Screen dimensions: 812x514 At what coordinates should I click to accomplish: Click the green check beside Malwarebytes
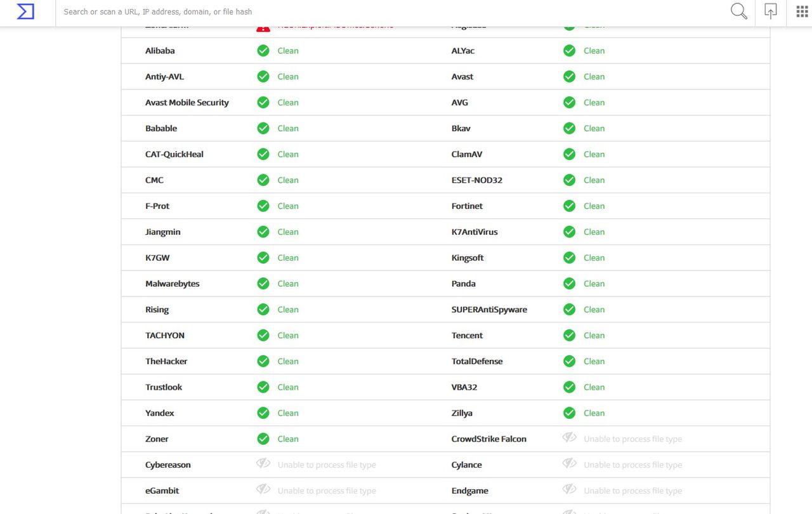[x=263, y=284]
